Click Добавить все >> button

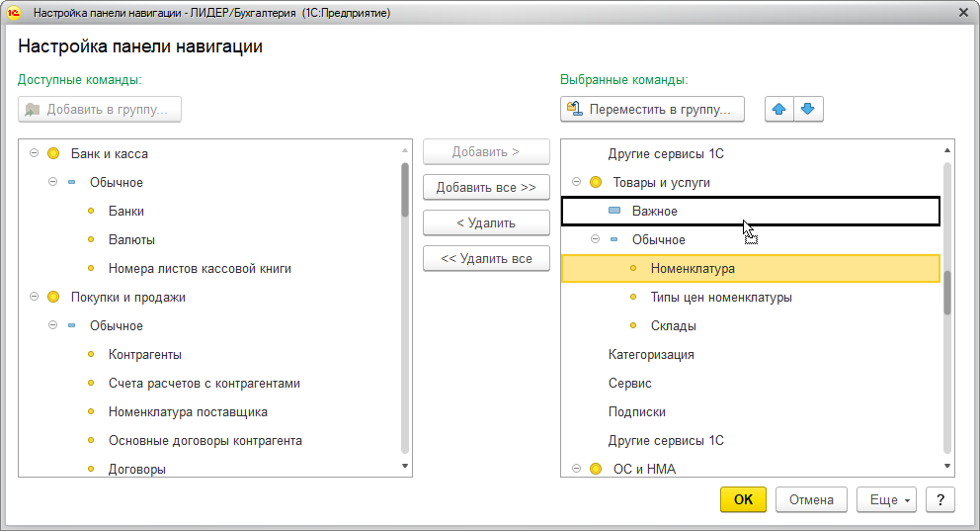coord(486,187)
